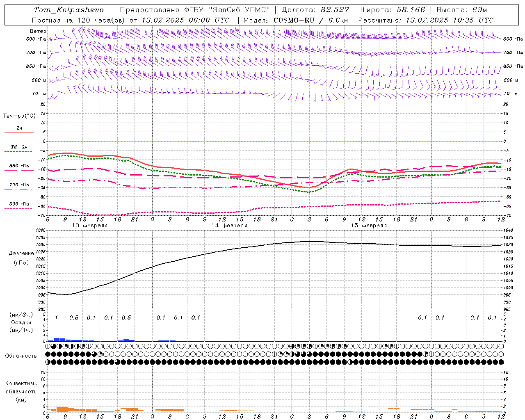
Task: Click the 500 м wind level label on left
Action: pyautogui.click(x=39, y=80)
